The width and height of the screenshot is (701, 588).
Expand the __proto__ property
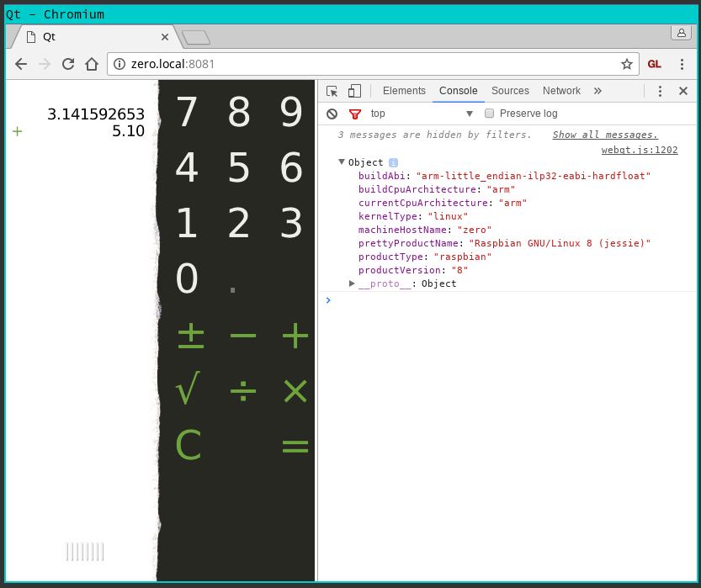(352, 283)
